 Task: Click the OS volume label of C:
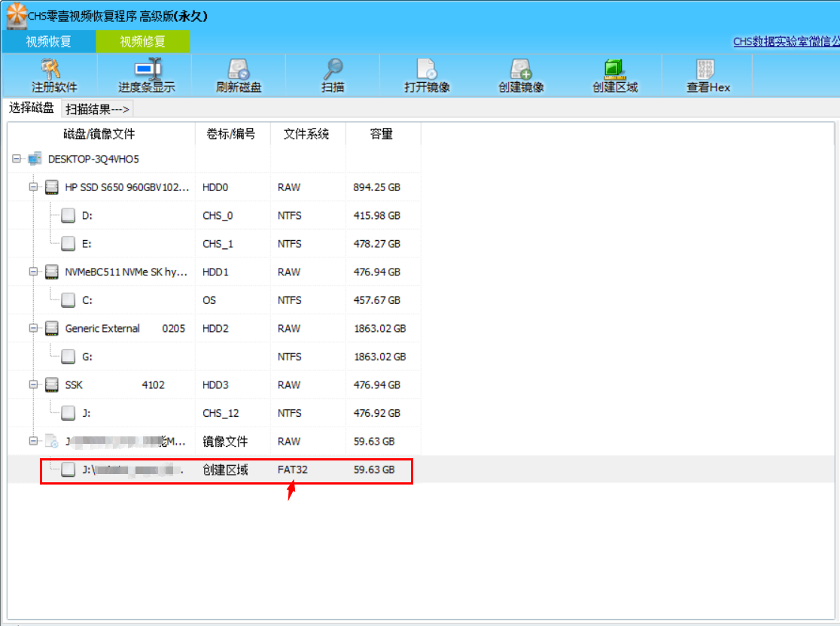209,300
